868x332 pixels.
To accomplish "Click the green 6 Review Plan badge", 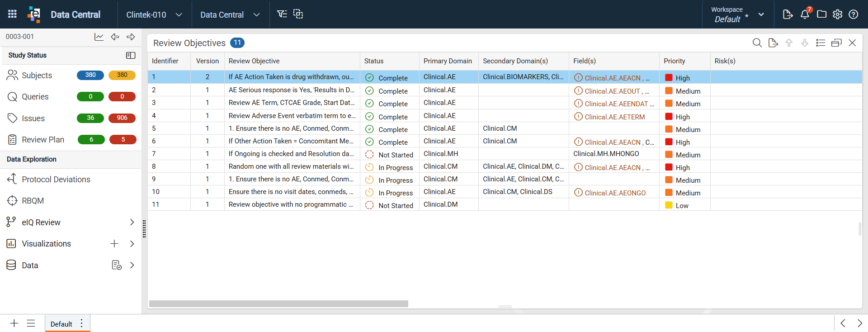I will (91, 140).
